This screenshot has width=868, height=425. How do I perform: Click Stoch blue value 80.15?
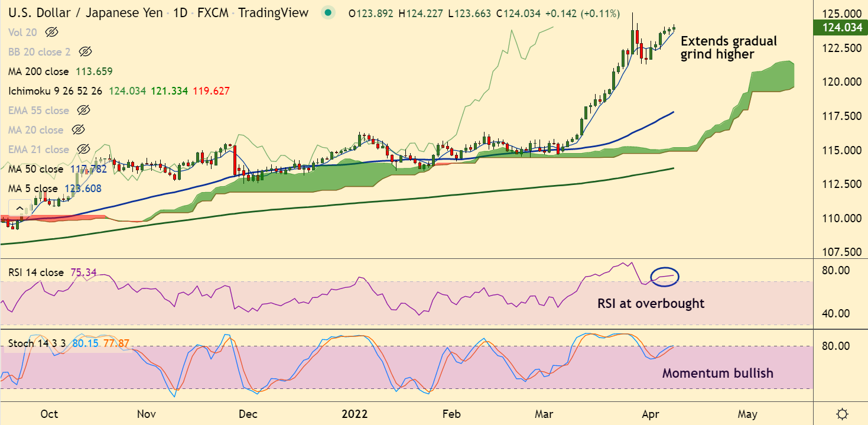pyautogui.click(x=86, y=343)
